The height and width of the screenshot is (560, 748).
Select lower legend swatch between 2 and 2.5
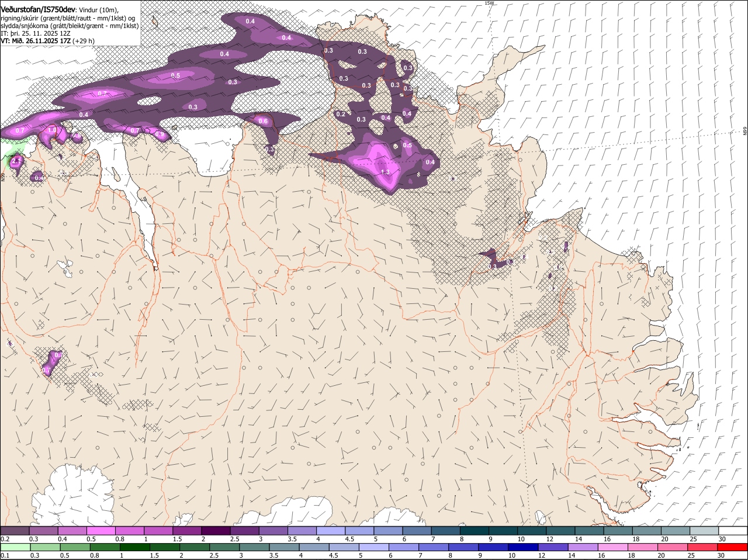coord(195,548)
